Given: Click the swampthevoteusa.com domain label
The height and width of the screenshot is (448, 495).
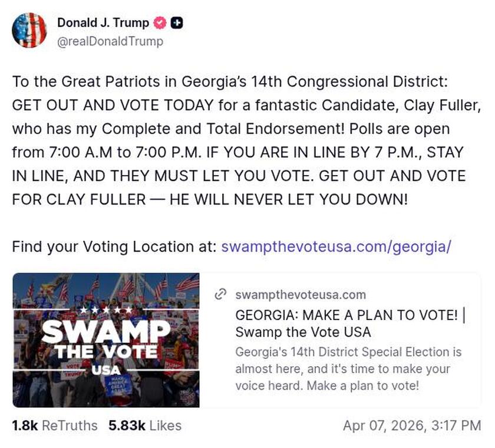Looking at the screenshot, I should (299, 295).
